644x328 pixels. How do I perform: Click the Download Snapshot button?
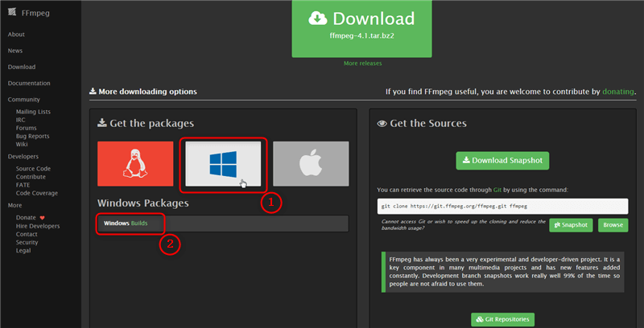tap(502, 160)
